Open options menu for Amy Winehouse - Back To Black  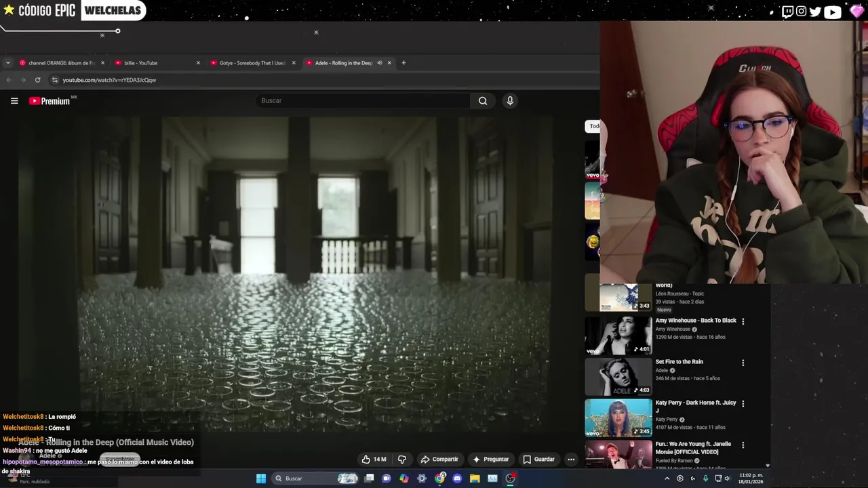click(x=743, y=321)
